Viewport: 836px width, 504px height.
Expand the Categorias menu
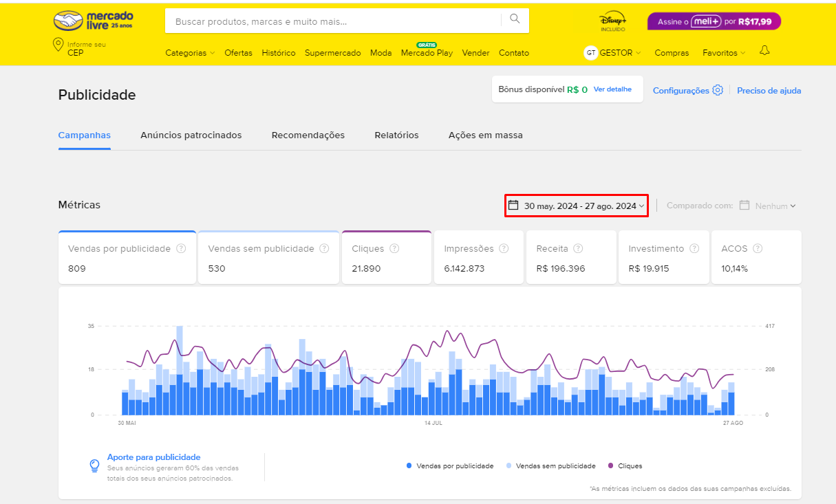(x=190, y=53)
